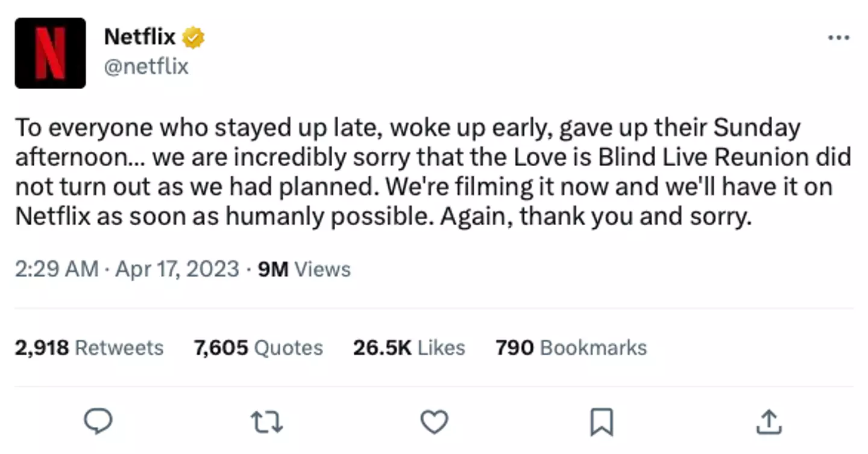View the 9M Views analytics
Viewport: 868px width, 454px height.
[x=304, y=269]
